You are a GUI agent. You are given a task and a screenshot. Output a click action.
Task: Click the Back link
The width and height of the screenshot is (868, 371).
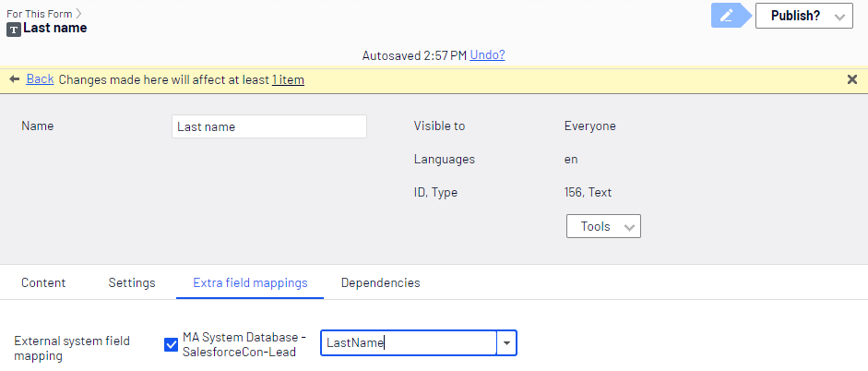pyautogui.click(x=40, y=79)
